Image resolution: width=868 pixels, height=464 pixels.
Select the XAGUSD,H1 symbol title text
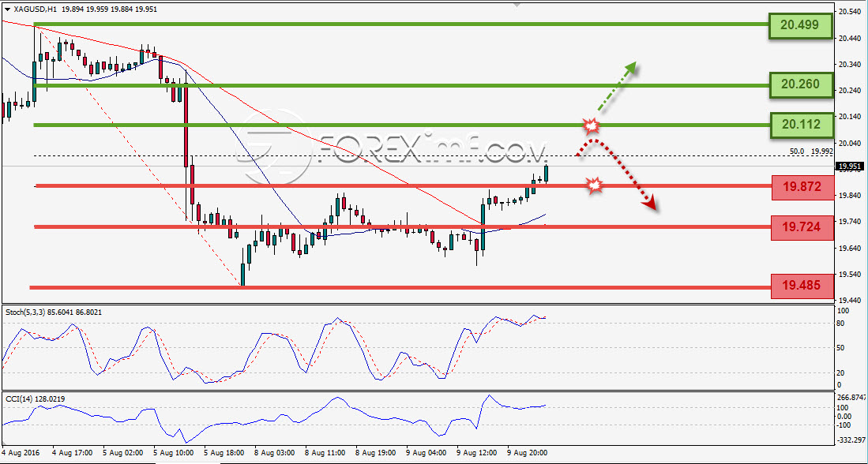35,9
